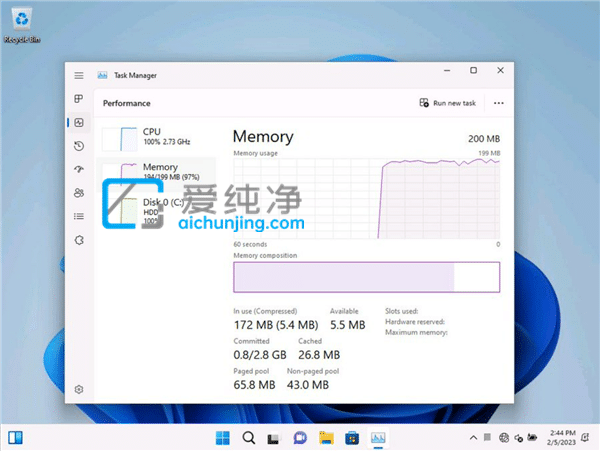The width and height of the screenshot is (600, 451).
Task: Click the Cached 26.8 MB value
Action: click(x=319, y=355)
